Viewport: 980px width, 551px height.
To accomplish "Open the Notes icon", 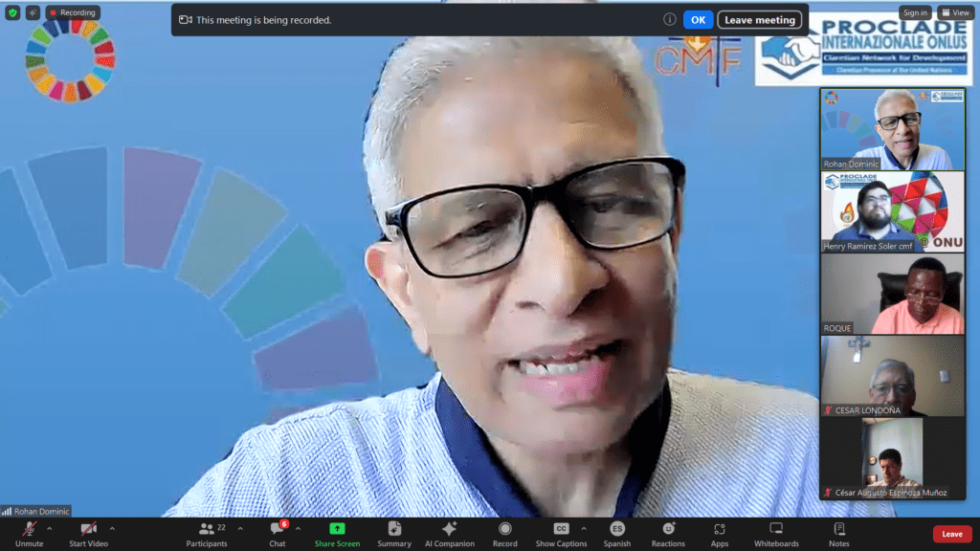I will [839, 529].
